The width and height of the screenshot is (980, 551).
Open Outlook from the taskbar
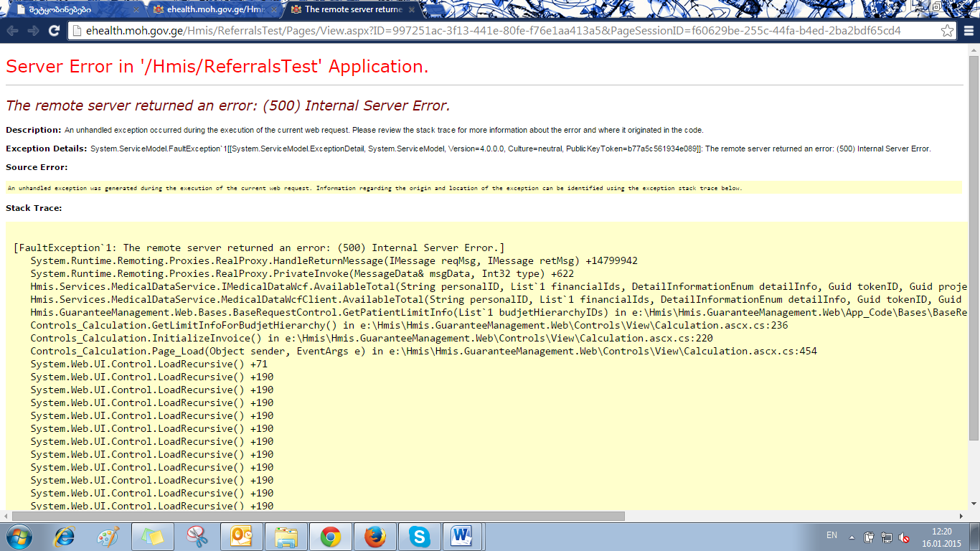point(240,536)
